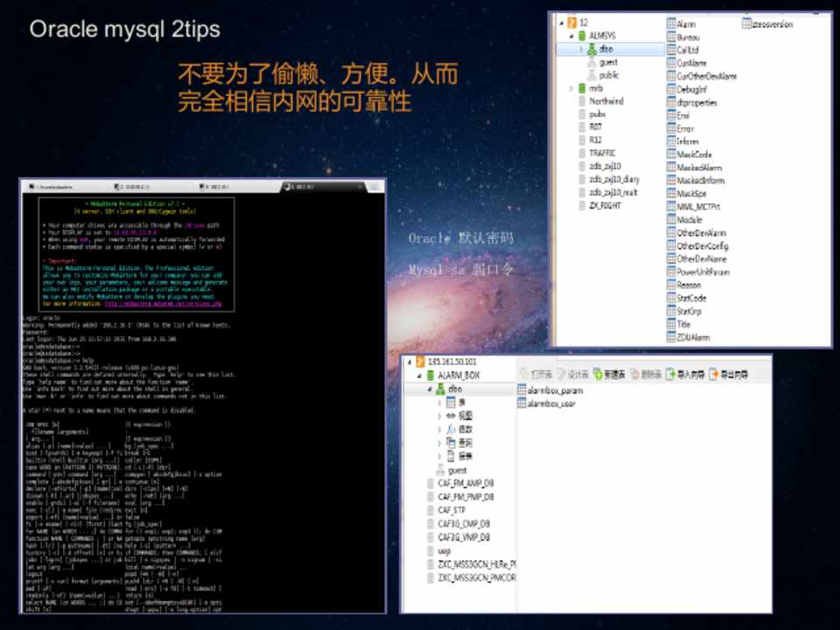840x630 pixels.
Task: Collapse the ALARM_BOX database node
Action: point(418,374)
